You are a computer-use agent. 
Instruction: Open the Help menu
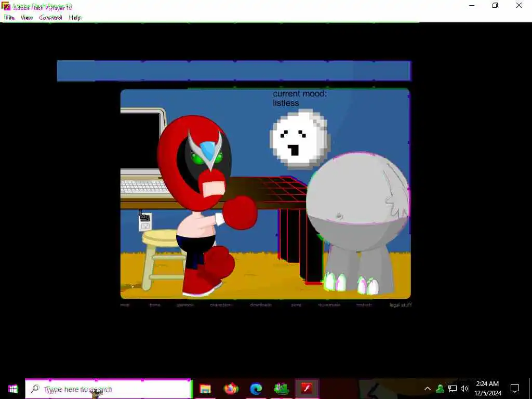point(75,18)
